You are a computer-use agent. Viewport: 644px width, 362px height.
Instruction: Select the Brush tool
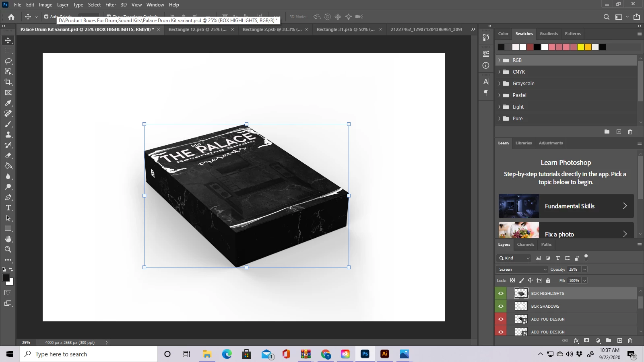(x=8, y=124)
